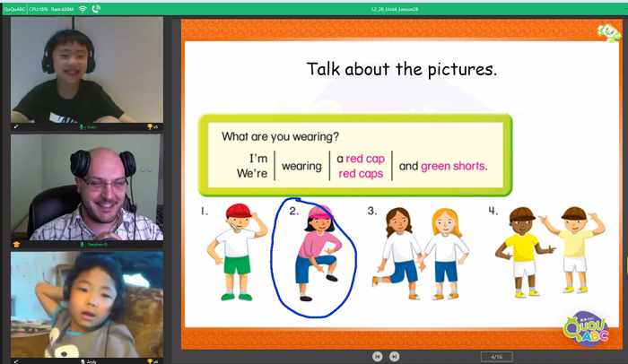Click the Wi-Fi signal icon in the top bar
Viewport: 628px width, 364px height.
pos(83,9)
